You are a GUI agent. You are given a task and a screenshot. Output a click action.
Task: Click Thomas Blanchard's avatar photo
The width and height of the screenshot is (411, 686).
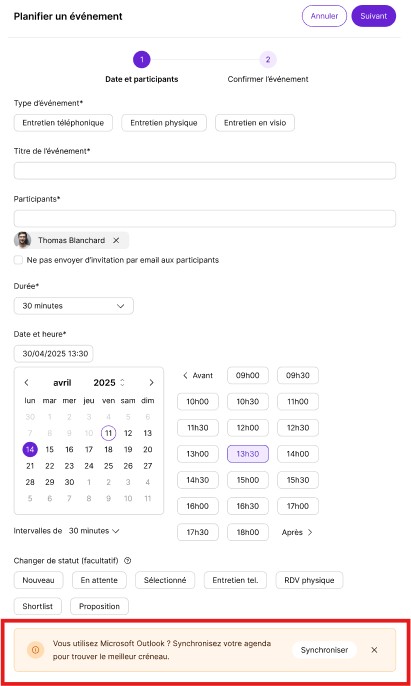click(x=22, y=240)
